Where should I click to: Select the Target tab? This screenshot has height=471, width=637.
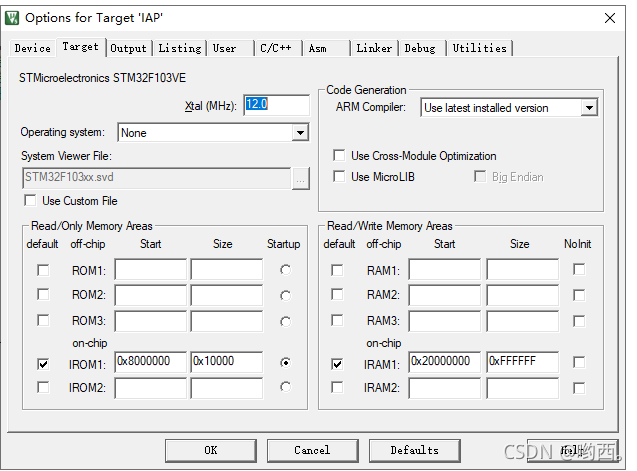[x=80, y=47]
